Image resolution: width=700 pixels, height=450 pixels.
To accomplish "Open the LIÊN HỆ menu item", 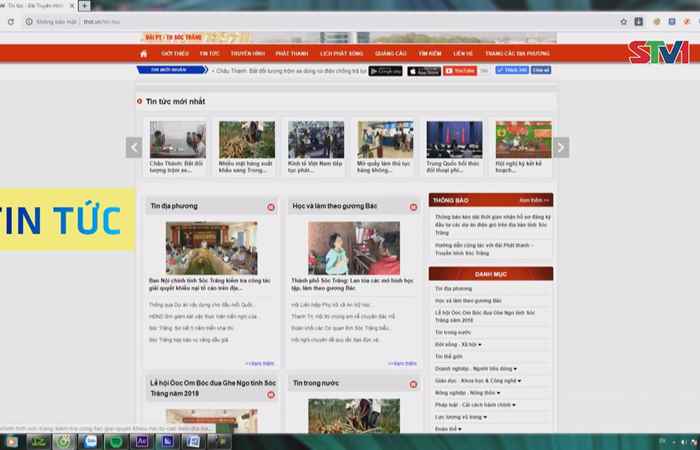I will point(463,54).
